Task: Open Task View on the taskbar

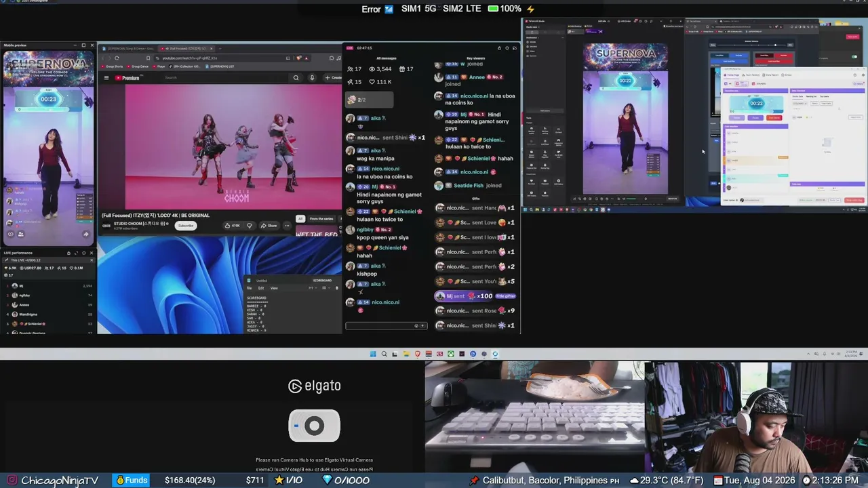Action: [395, 354]
